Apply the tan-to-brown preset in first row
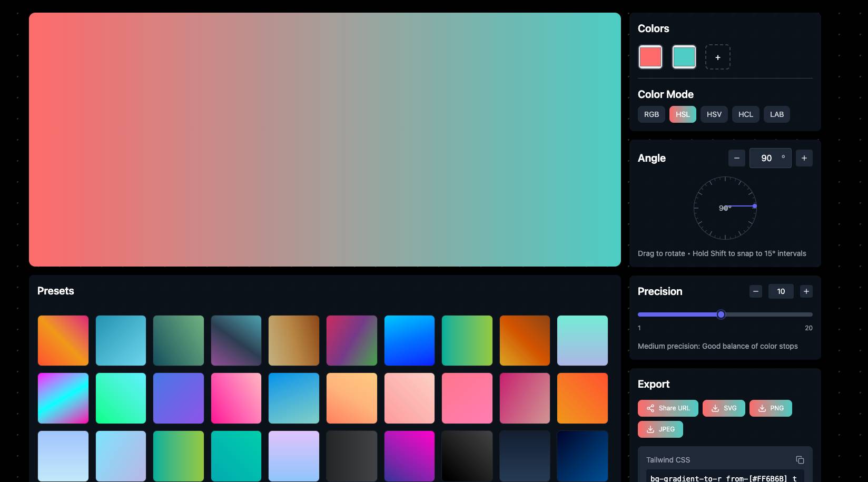 coord(294,340)
